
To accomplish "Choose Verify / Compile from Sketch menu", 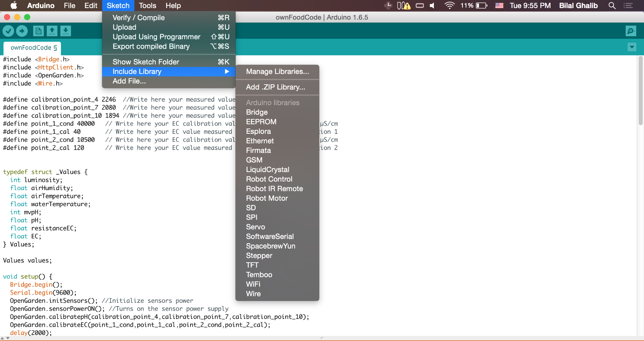I will [x=169, y=18].
